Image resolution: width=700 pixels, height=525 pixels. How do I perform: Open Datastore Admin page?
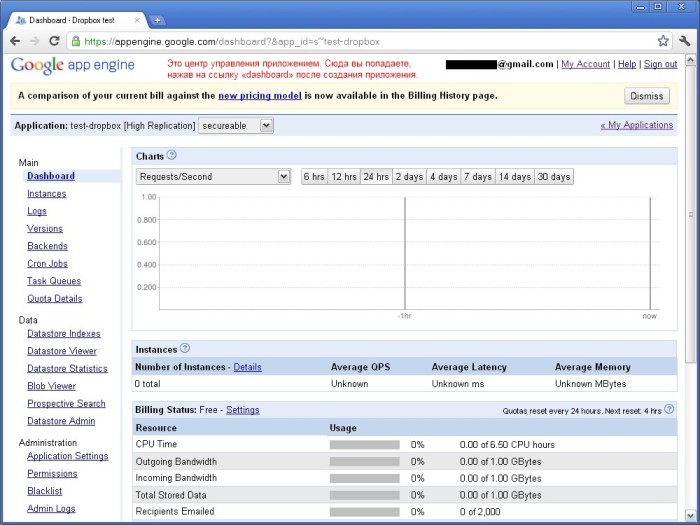click(61, 421)
